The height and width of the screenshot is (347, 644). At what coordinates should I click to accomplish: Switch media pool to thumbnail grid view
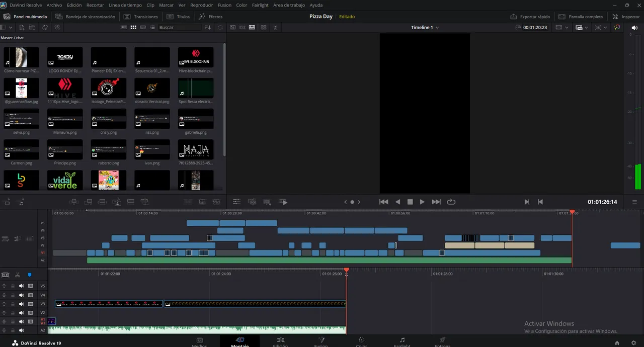(133, 27)
